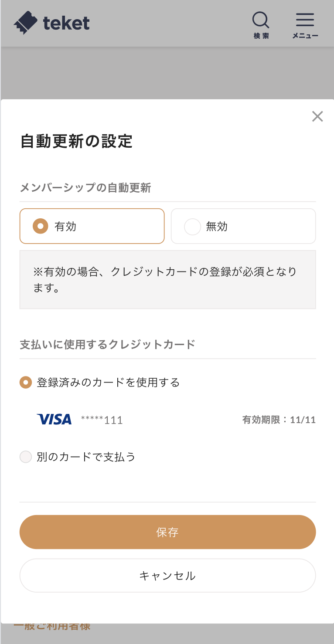This screenshot has height=644, width=334.
Task: Close the auto-renewal settings dialog
Action: (317, 116)
